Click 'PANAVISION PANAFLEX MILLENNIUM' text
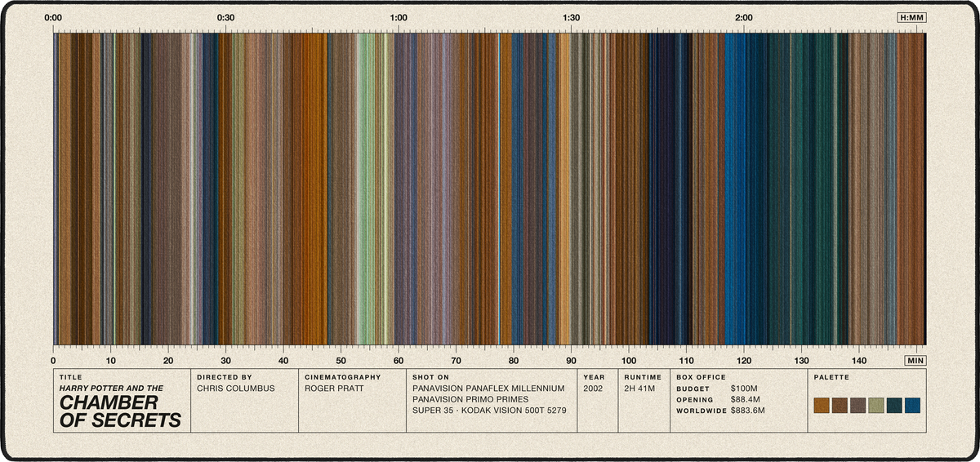The image size is (980, 462). 489,389
